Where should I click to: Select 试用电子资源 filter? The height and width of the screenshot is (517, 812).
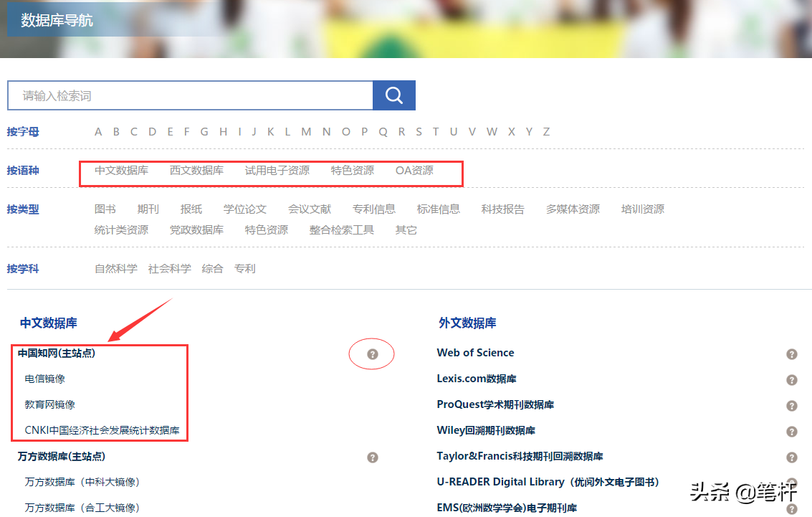tap(277, 171)
